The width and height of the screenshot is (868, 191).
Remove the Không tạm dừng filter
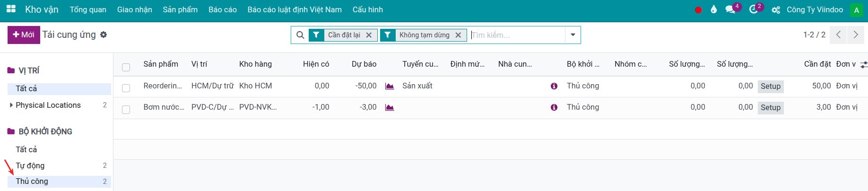[458, 35]
